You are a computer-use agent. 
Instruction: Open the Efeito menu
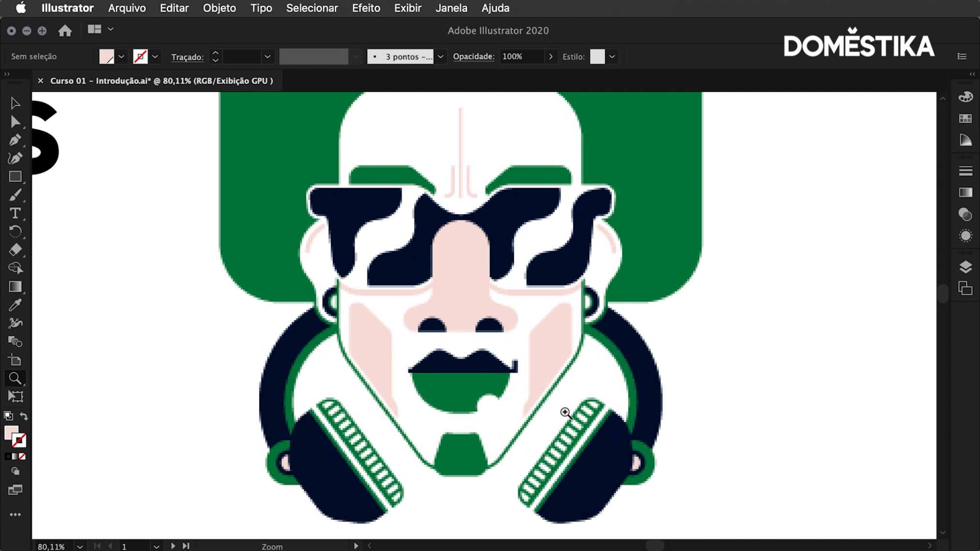[366, 8]
